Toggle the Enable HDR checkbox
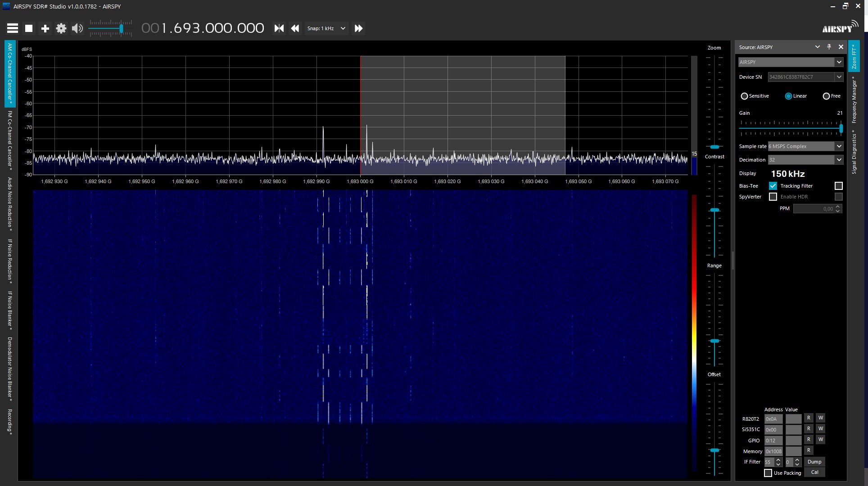The height and width of the screenshot is (486, 868). click(838, 197)
